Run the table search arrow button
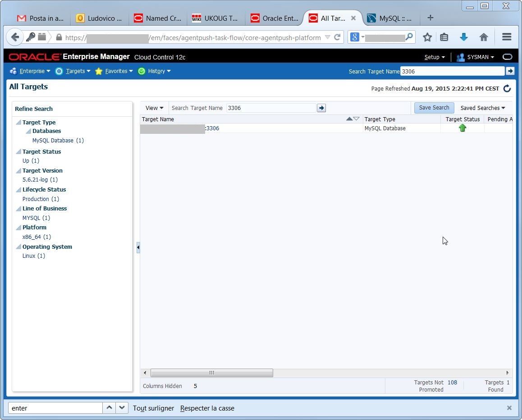 click(x=321, y=108)
